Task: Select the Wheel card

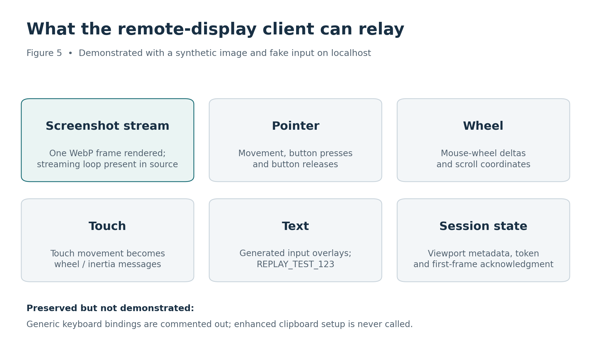Action: (483, 140)
